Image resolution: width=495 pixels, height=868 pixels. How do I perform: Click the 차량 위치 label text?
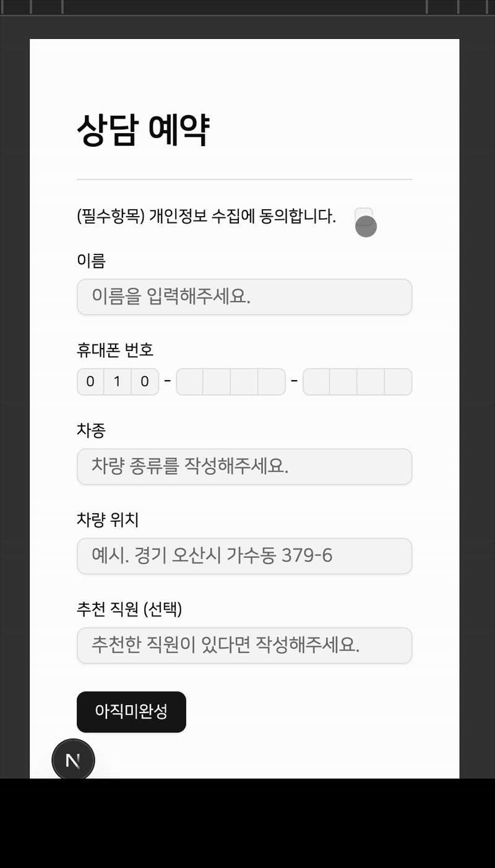(108, 520)
